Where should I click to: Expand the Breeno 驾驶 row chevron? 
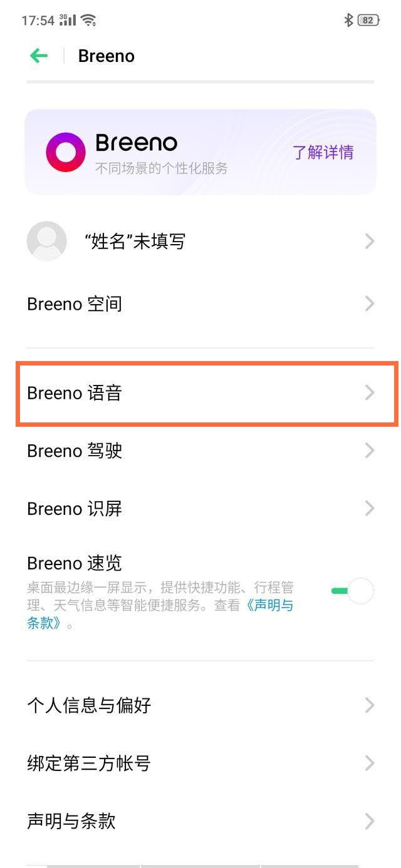pos(370,451)
